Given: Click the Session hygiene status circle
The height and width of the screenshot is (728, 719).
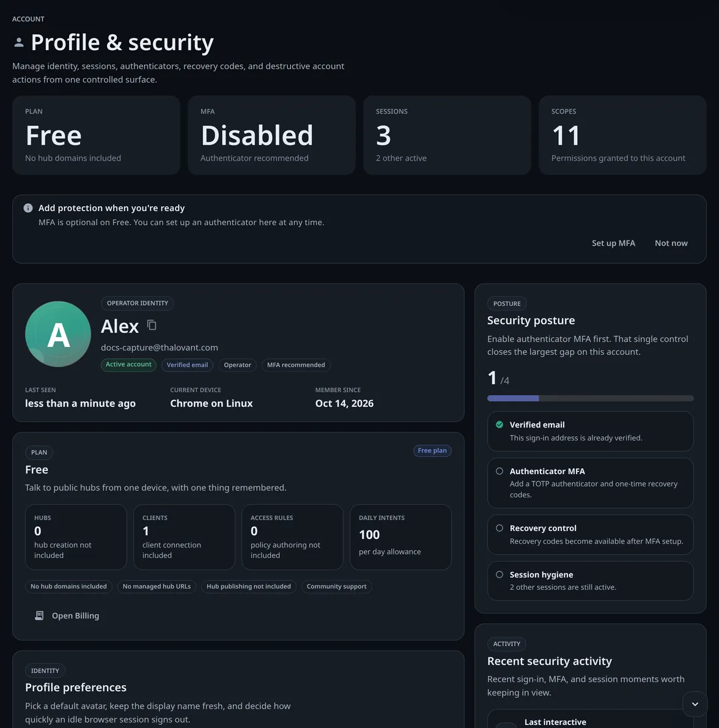Looking at the screenshot, I should (500, 574).
